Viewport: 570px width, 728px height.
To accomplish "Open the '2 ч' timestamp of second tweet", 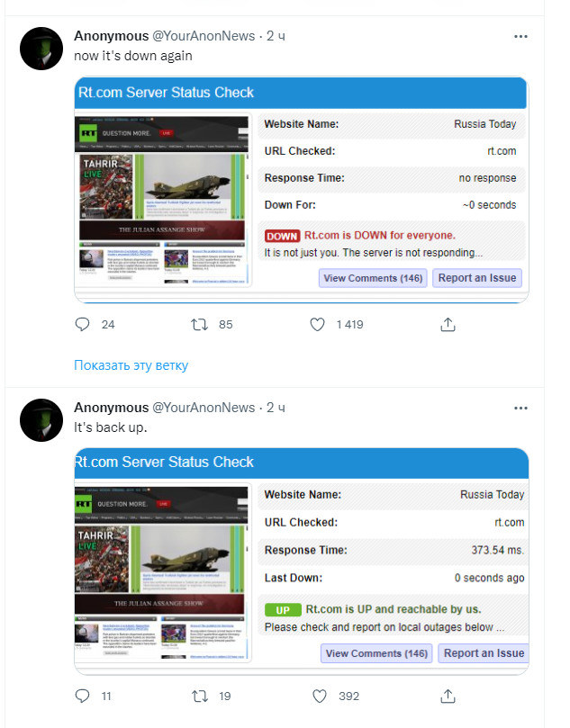I will tap(276, 407).
